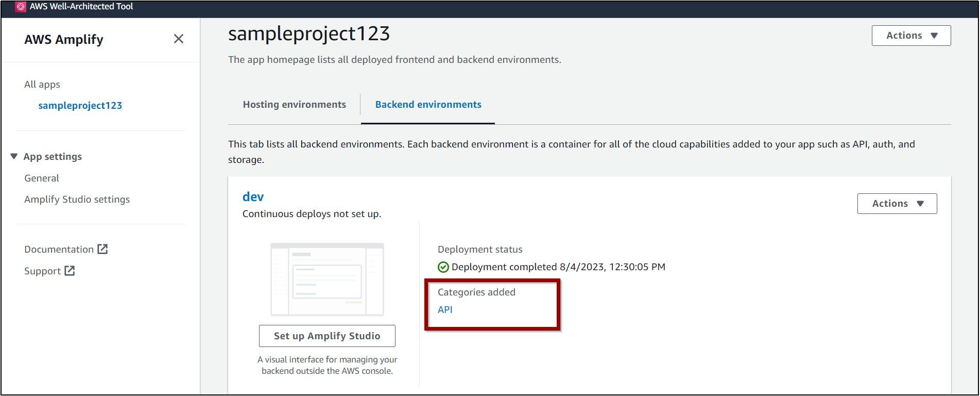Open General app settings
Viewport: 980px width, 396px height.
[x=42, y=178]
